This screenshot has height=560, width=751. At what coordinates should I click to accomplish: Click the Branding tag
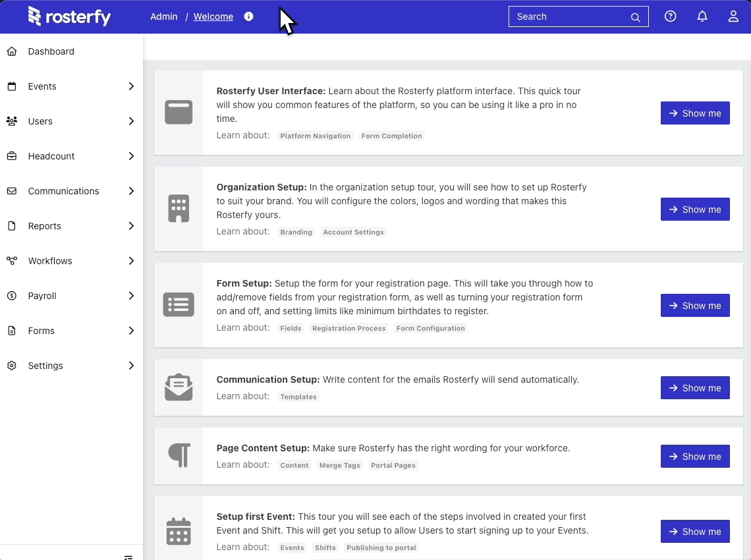pos(296,233)
